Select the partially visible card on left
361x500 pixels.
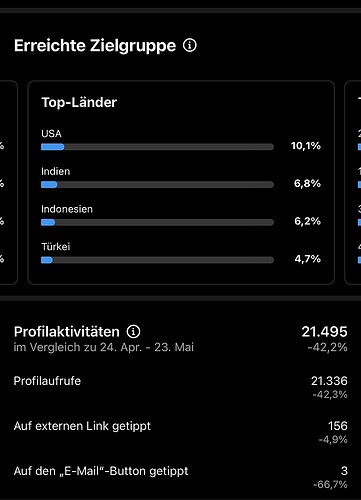coord(9,182)
